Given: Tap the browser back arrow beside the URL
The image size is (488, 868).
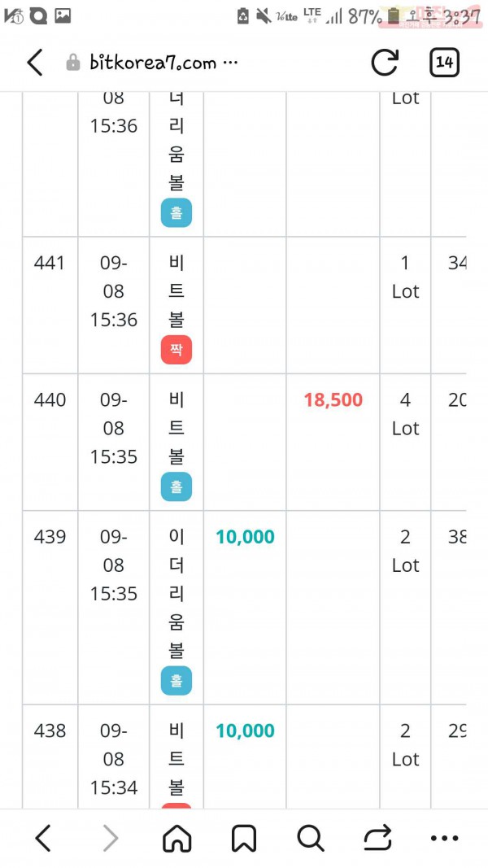Looking at the screenshot, I should click(x=35, y=62).
